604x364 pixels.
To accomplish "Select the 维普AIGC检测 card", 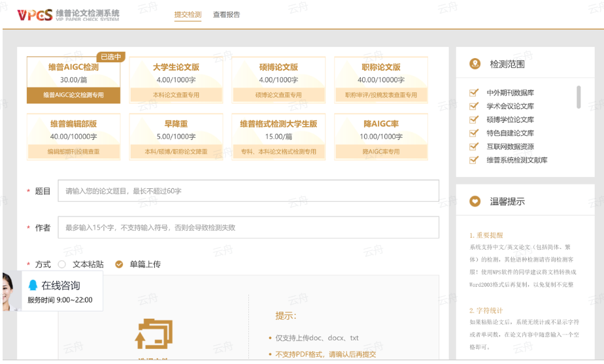I will [x=73, y=80].
